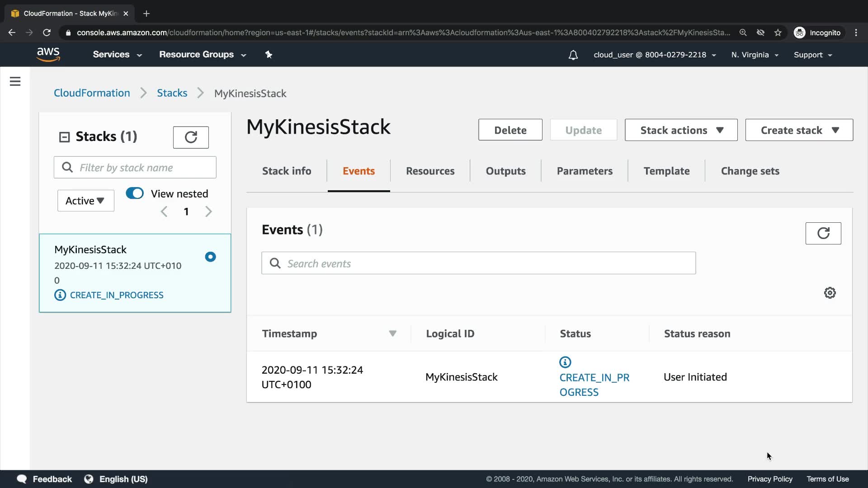Screen dimensions: 868x488
Task: Open the Services menu
Action: point(117,55)
